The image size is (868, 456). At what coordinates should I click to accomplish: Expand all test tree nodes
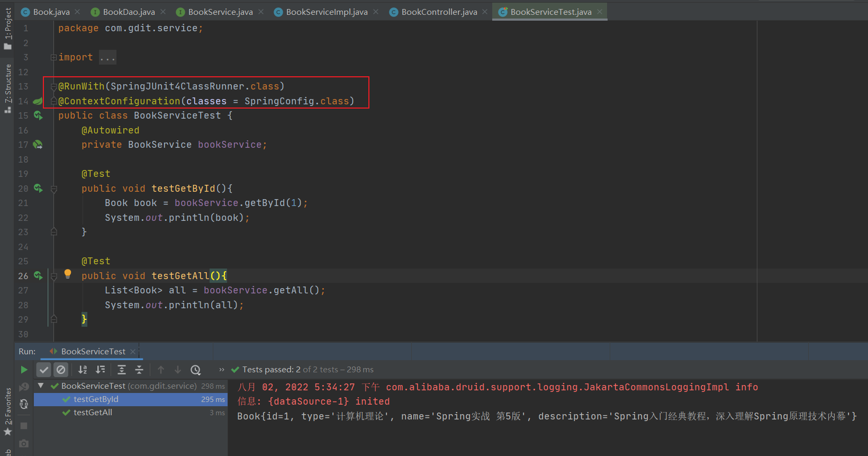point(122,370)
